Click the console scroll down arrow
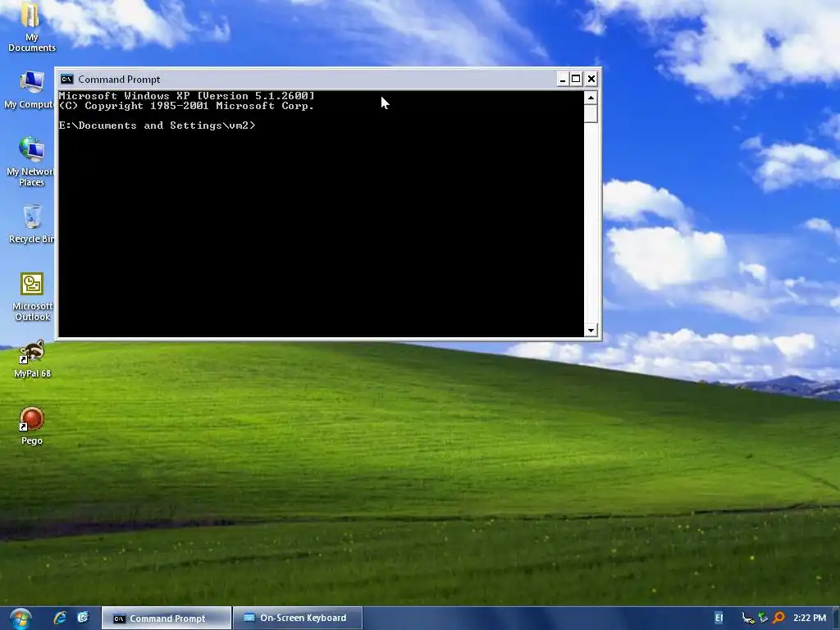Screen dimensions: 840x630 (591, 330)
